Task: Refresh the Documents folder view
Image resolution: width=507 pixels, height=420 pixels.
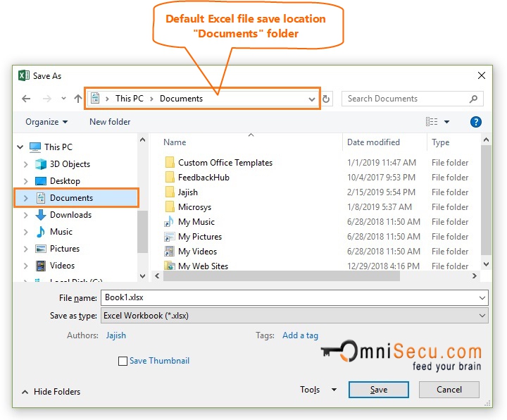Action: (326, 99)
